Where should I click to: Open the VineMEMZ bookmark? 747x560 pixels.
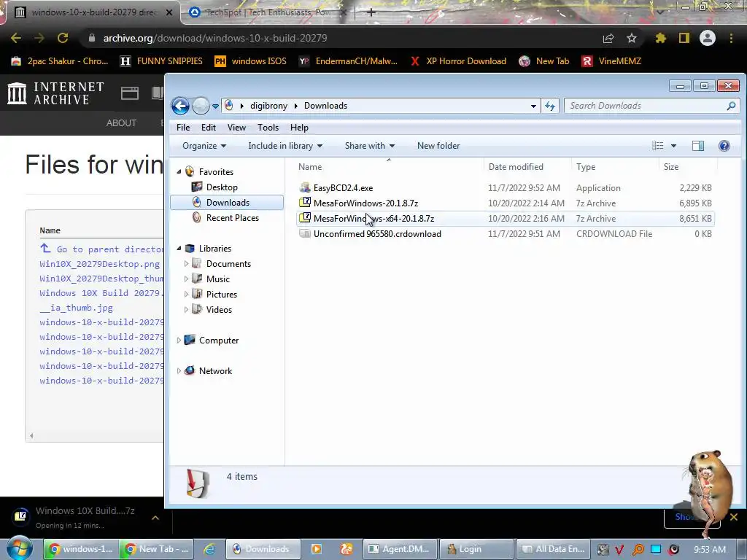coord(612,61)
